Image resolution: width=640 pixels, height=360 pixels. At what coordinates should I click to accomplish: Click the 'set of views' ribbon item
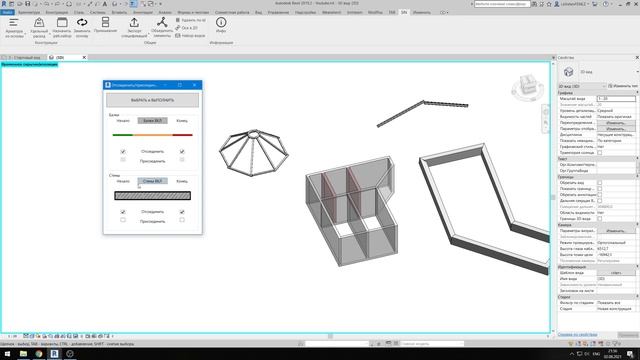pyautogui.click(x=190, y=36)
